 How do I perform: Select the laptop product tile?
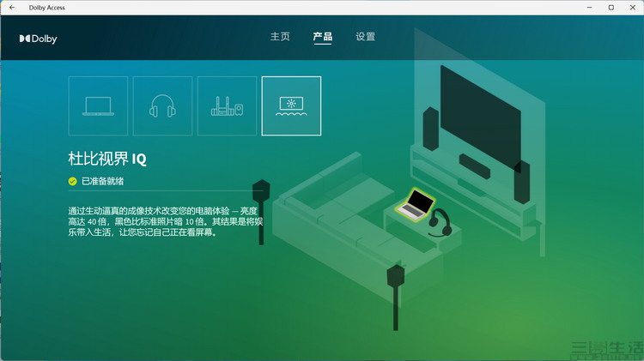click(98, 106)
